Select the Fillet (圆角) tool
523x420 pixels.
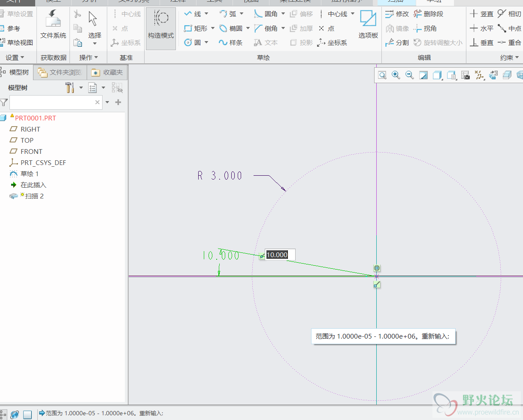pos(266,14)
